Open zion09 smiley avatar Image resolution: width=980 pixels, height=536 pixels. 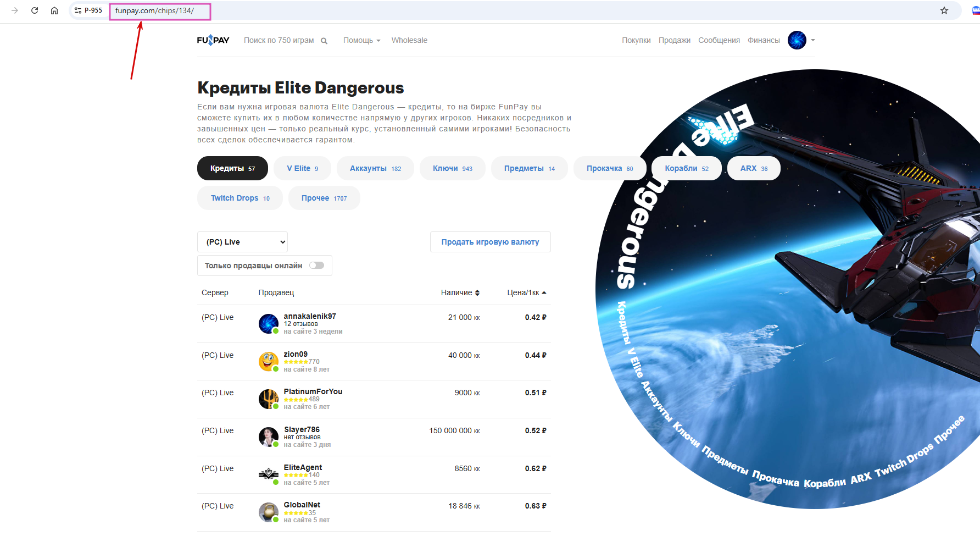point(269,362)
